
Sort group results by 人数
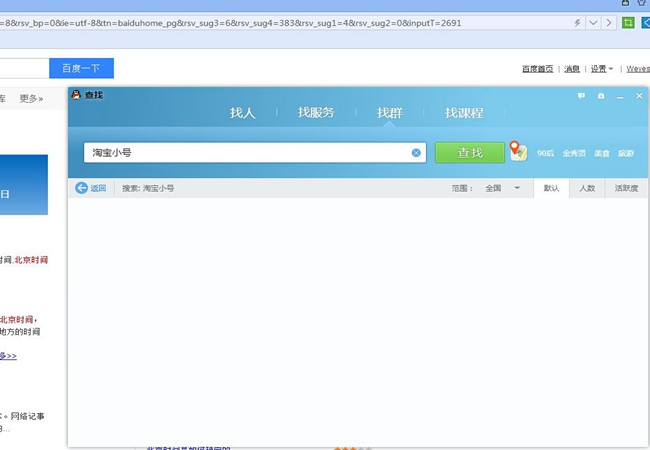[x=587, y=188]
